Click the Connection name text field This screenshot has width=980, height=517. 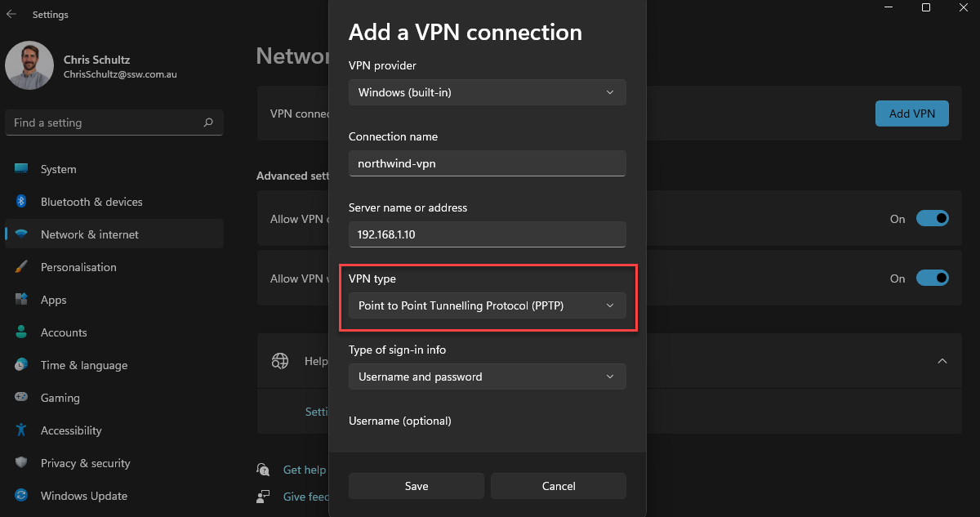pos(487,163)
